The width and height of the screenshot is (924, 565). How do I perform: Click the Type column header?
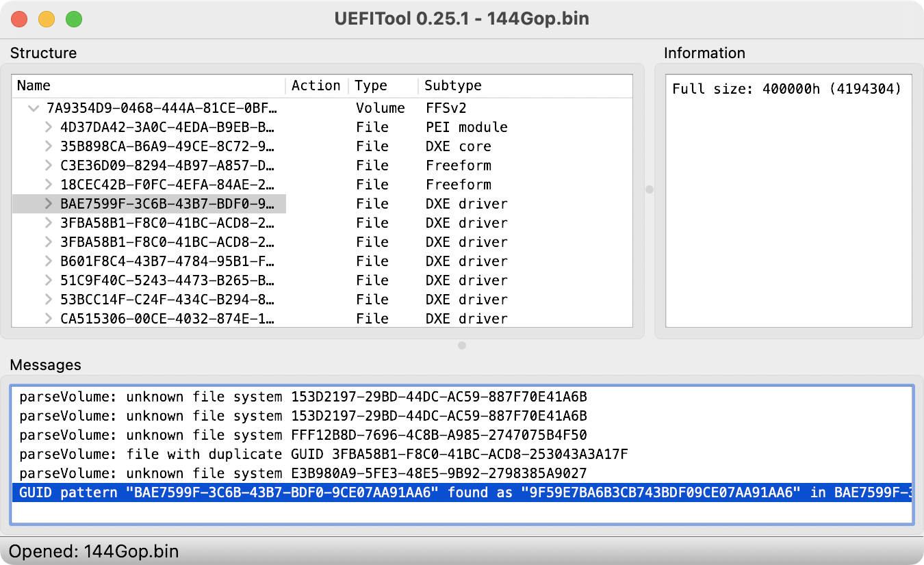click(x=383, y=86)
